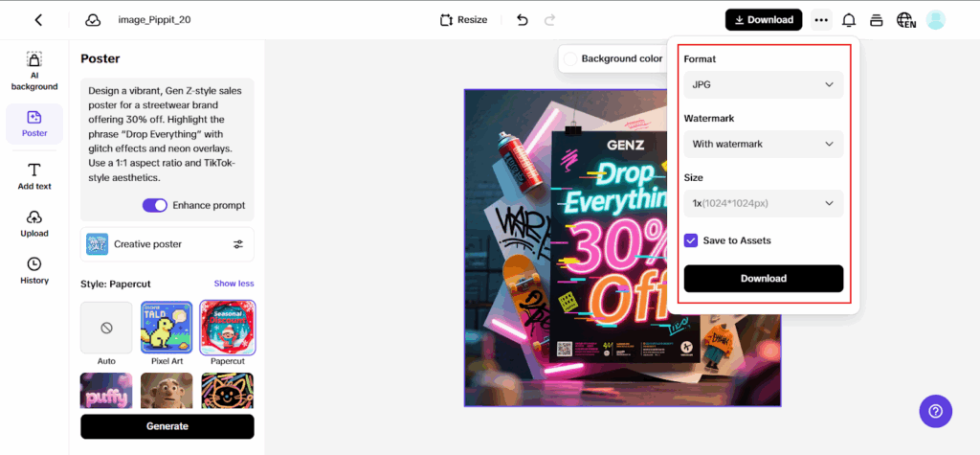Click the back arrow icon
Image resolution: width=980 pixels, height=455 pixels.
[38, 19]
